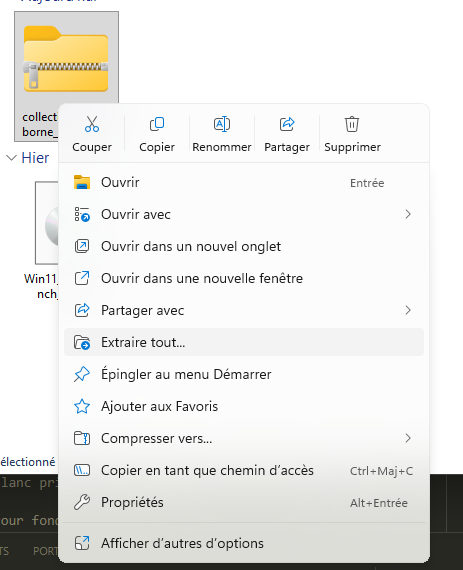
Task: Select Ouvrir dans un nouvel onglet
Action: (x=244, y=246)
